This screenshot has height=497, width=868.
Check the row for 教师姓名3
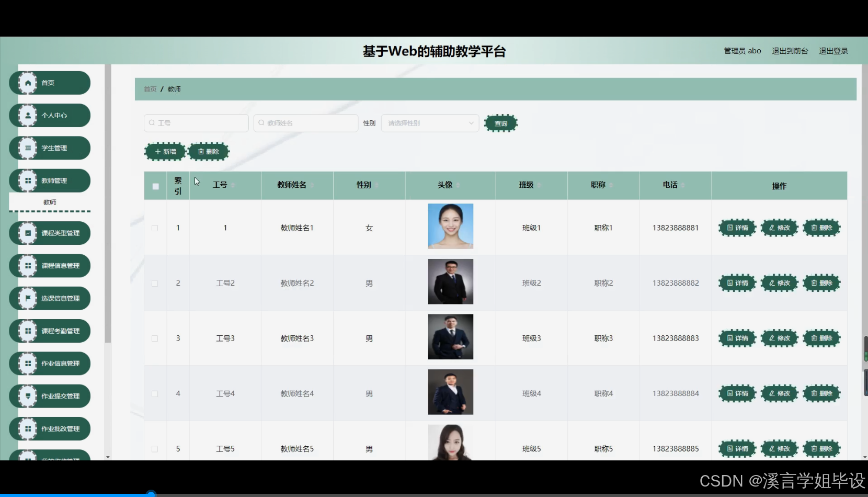[x=155, y=338]
